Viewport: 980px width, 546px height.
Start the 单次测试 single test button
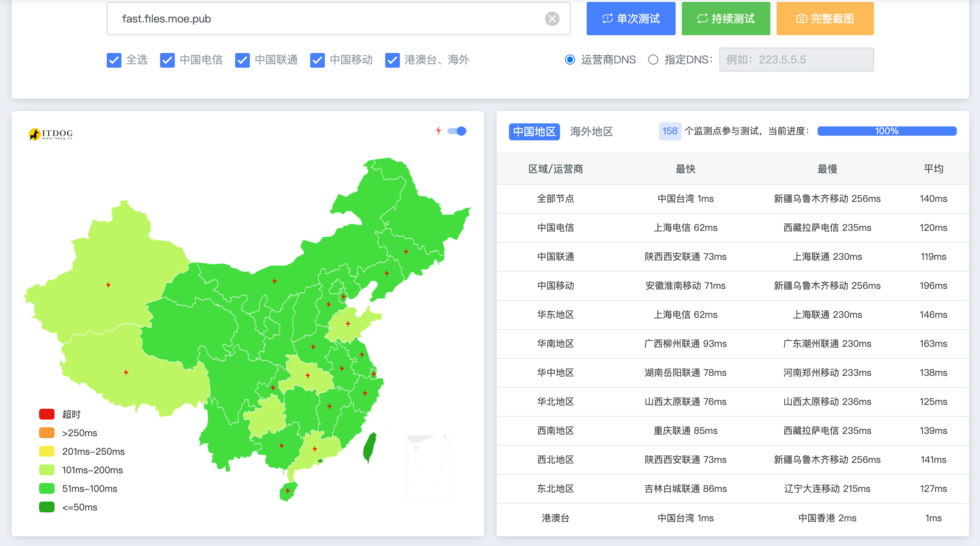tap(631, 19)
